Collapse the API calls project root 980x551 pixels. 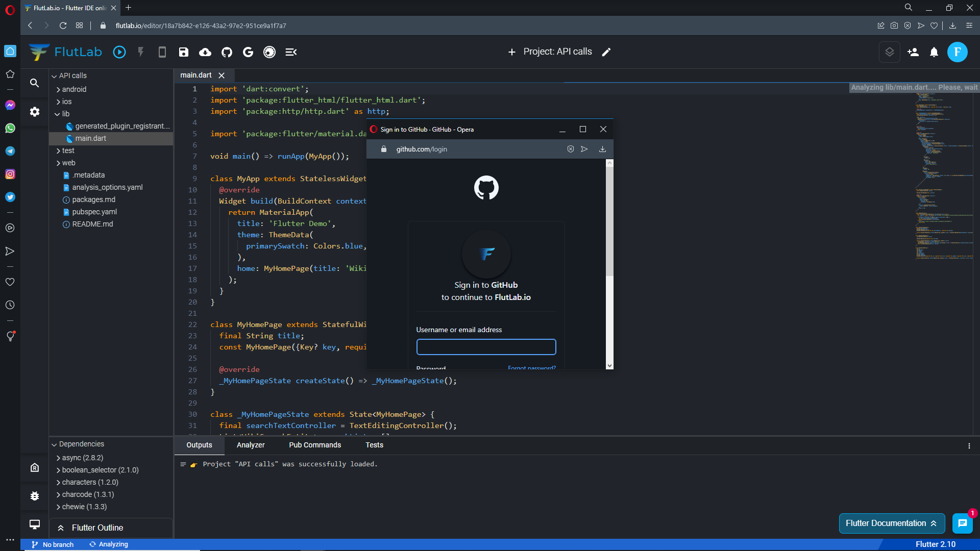(54, 76)
